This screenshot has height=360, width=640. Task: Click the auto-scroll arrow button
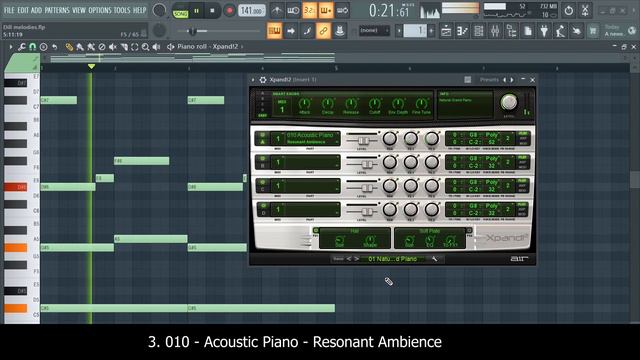[291, 31]
